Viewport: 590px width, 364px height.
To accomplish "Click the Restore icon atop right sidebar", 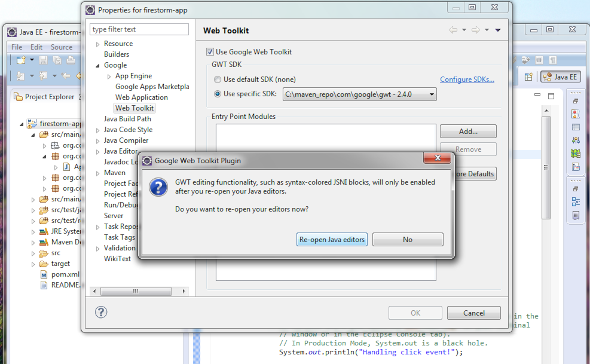I will pos(575,101).
